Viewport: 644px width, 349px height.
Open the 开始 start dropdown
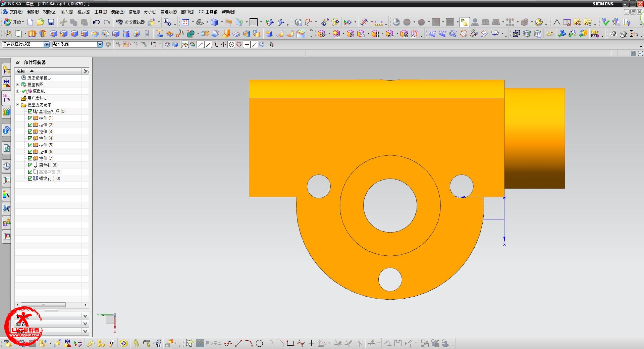click(x=14, y=22)
